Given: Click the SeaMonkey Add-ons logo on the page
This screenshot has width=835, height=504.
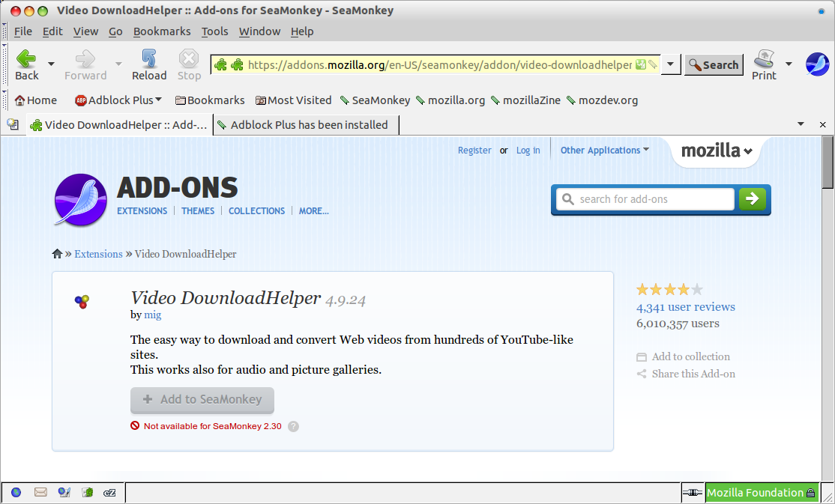Looking at the screenshot, I should (81, 200).
